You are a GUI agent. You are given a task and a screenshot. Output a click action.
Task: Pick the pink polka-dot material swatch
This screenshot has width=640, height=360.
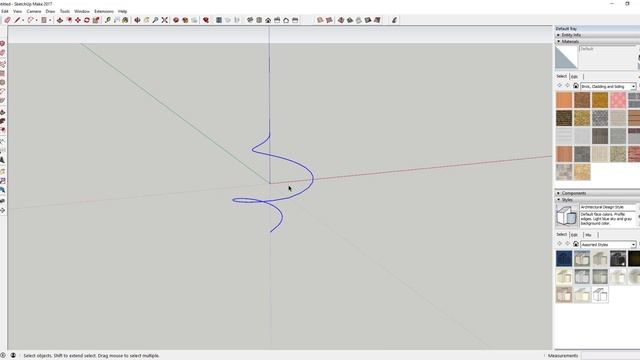tap(618, 100)
